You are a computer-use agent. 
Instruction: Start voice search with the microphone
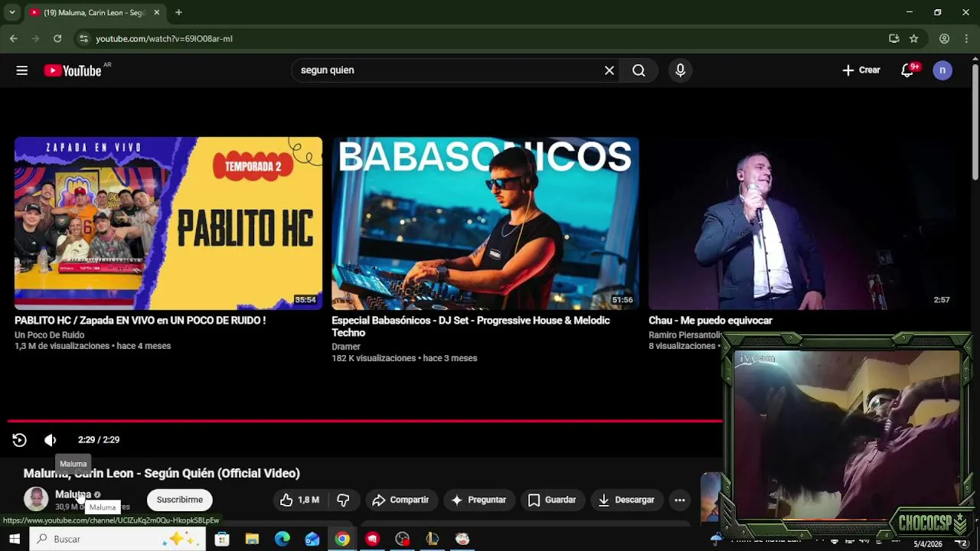(680, 70)
